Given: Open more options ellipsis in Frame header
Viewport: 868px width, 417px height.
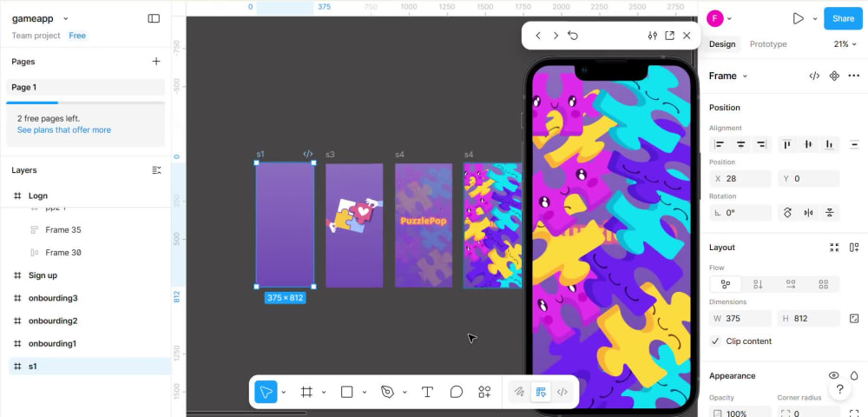Looking at the screenshot, I should coord(853,76).
